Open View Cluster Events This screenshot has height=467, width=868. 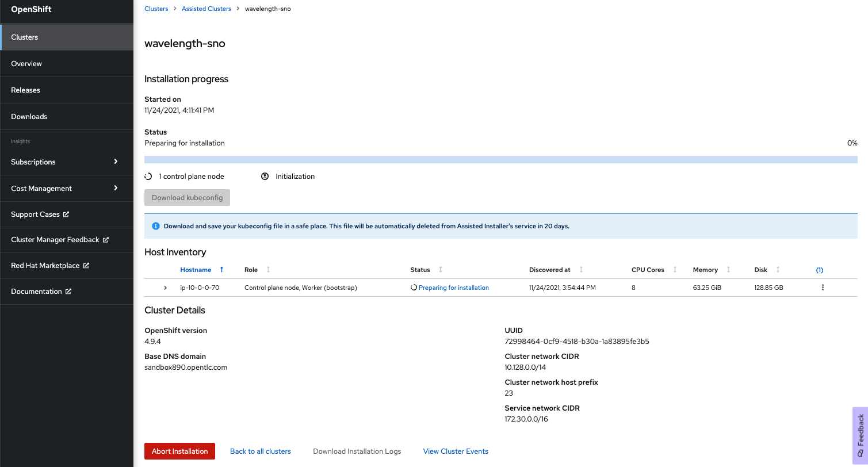tap(456, 451)
